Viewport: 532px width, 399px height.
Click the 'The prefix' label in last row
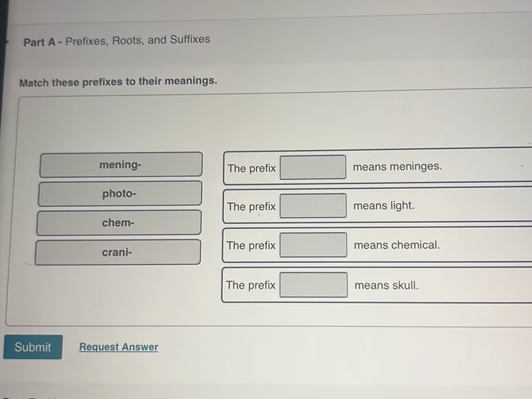pyautogui.click(x=251, y=285)
